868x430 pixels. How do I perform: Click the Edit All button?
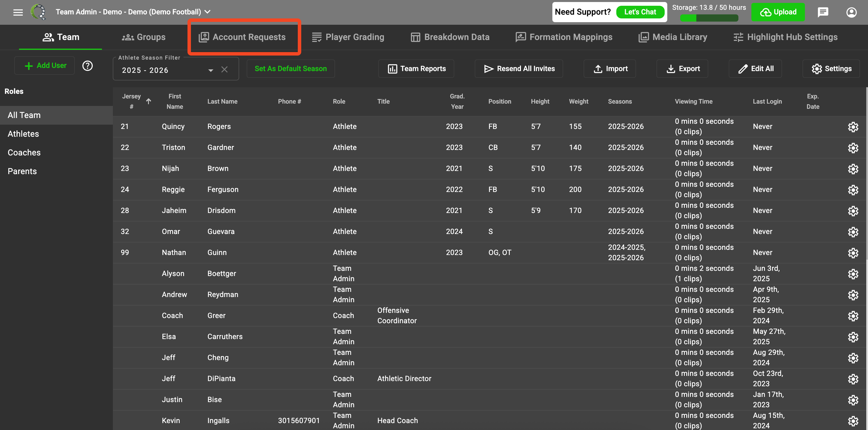755,69
